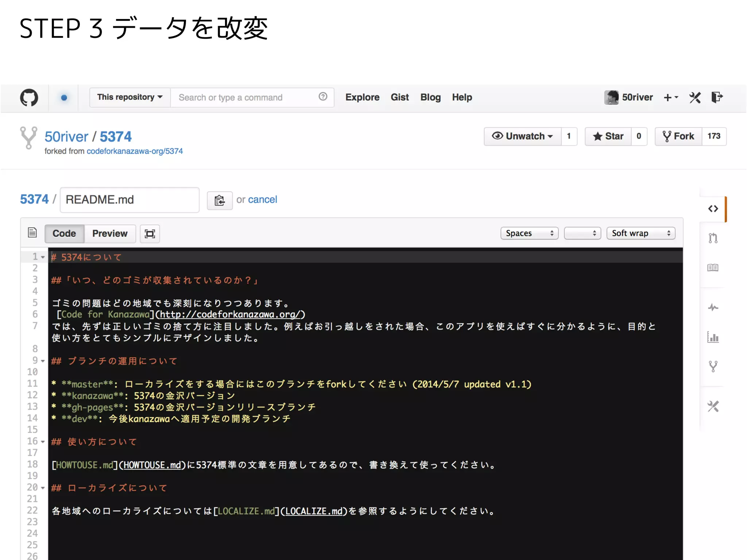Viewport: 747px width, 560px height.
Task: Focus the README.md filename field
Action: click(x=129, y=200)
